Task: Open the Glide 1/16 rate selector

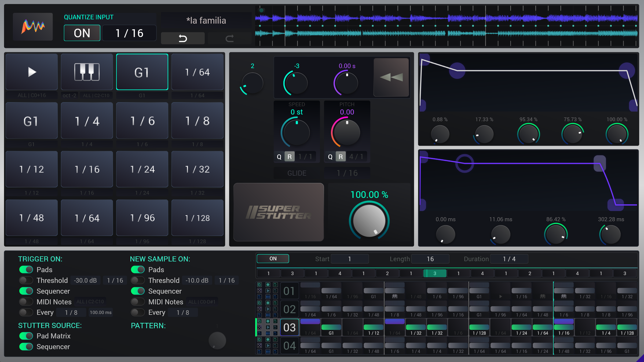Action: click(347, 173)
